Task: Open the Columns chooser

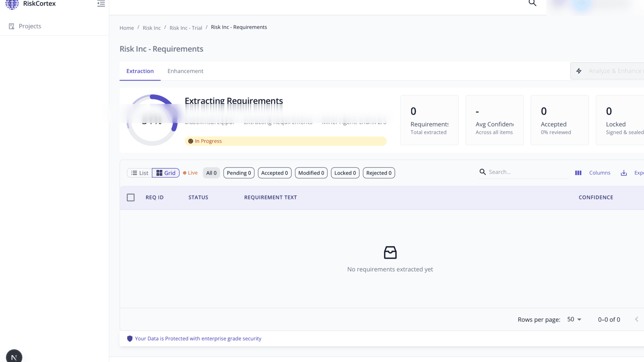Action: (x=600, y=173)
